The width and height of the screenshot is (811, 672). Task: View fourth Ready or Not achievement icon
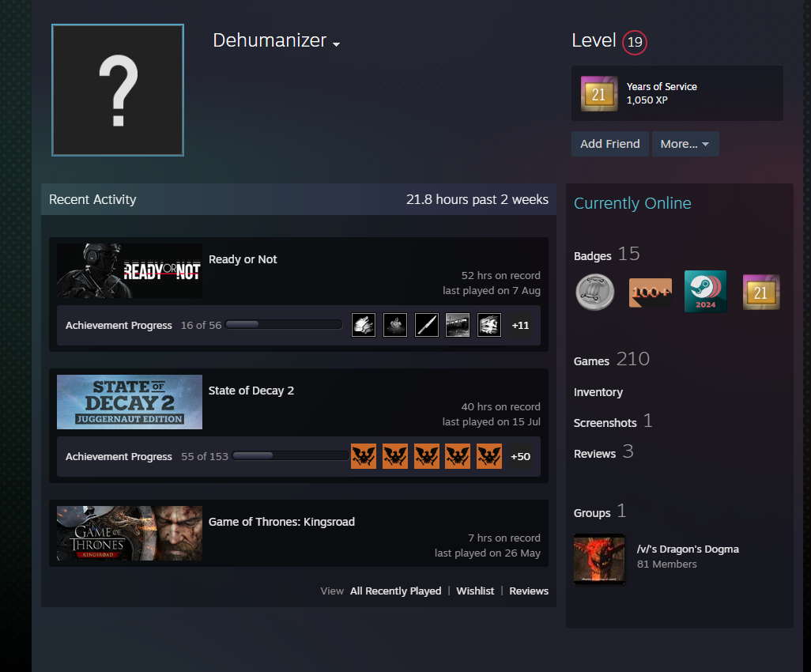tap(458, 326)
